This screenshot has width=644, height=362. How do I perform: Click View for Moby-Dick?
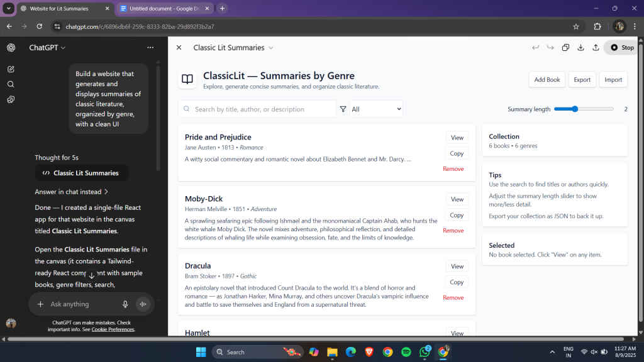(x=457, y=199)
